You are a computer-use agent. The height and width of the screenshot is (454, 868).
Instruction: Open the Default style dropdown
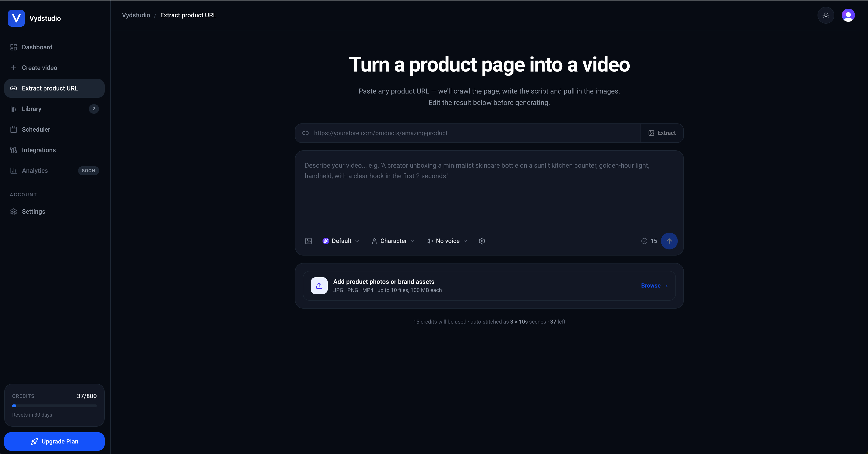341,241
